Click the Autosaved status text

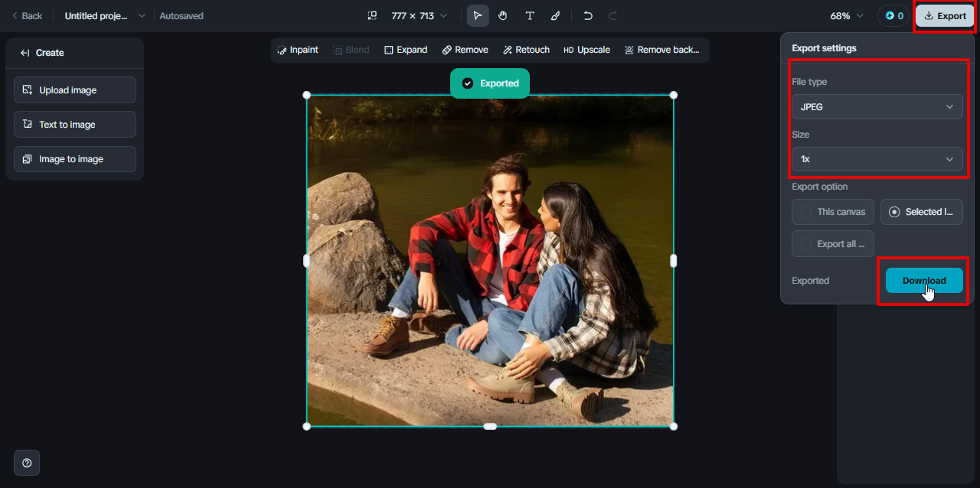(181, 15)
